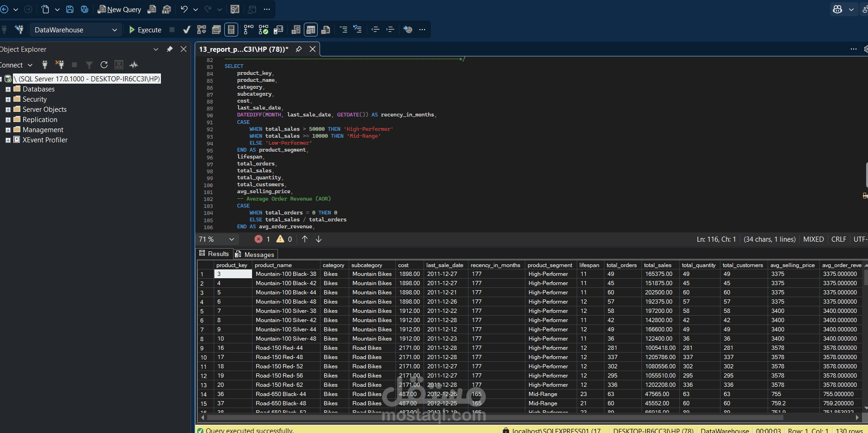Toggle Object Explorer auto-hide pin

pyautogui.click(x=170, y=49)
